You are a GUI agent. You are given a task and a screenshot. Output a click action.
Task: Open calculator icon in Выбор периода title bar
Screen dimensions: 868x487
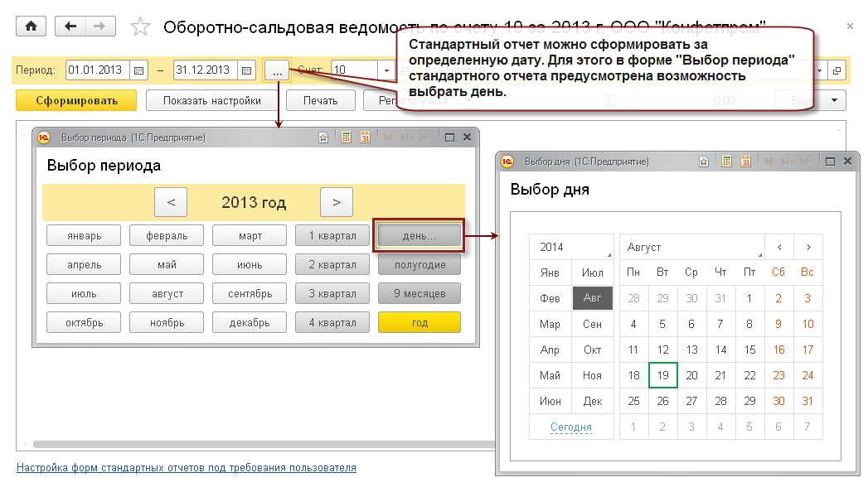[x=346, y=137]
